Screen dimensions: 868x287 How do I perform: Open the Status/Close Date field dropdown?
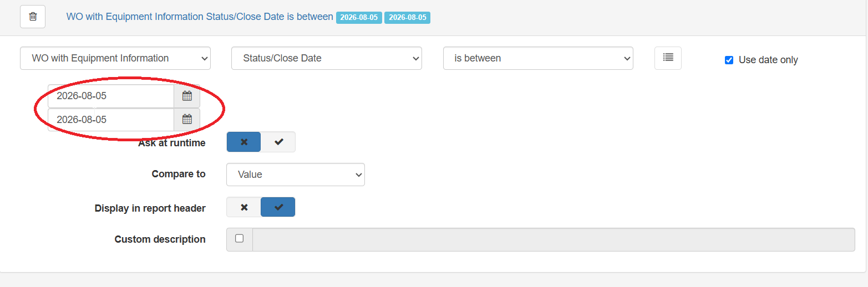pos(327,58)
